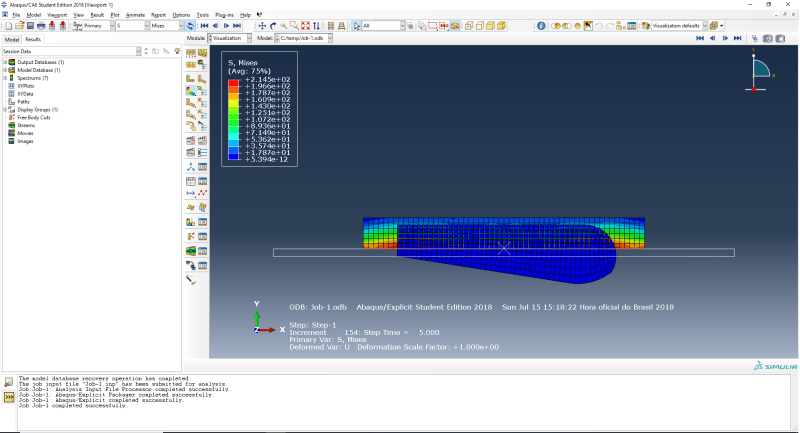Viewport: 800px width, 433px height.
Task: Expand the Model Database tree node
Action: [x=5, y=70]
